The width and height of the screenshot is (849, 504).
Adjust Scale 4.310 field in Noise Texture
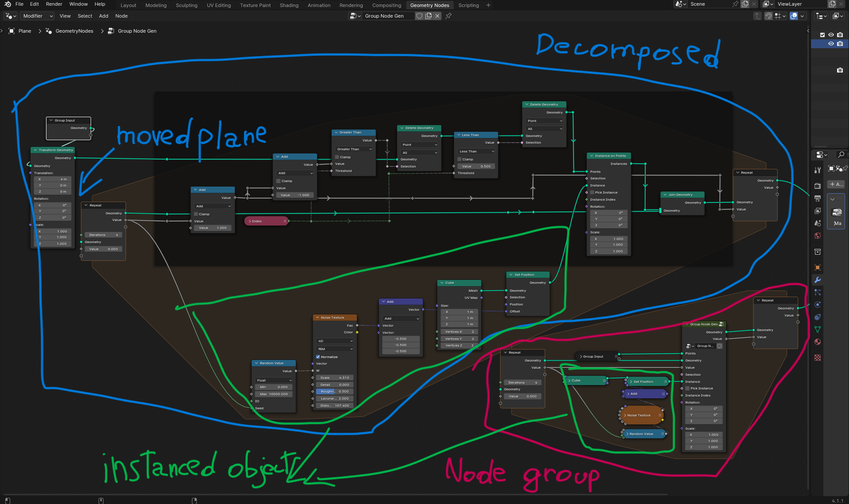pos(335,378)
